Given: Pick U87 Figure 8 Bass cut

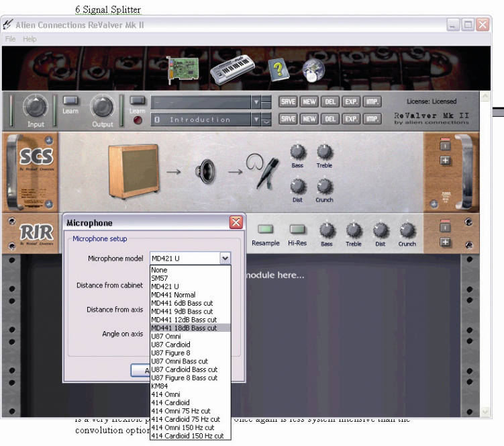Looking at the screenshot, I should [191, 377].
